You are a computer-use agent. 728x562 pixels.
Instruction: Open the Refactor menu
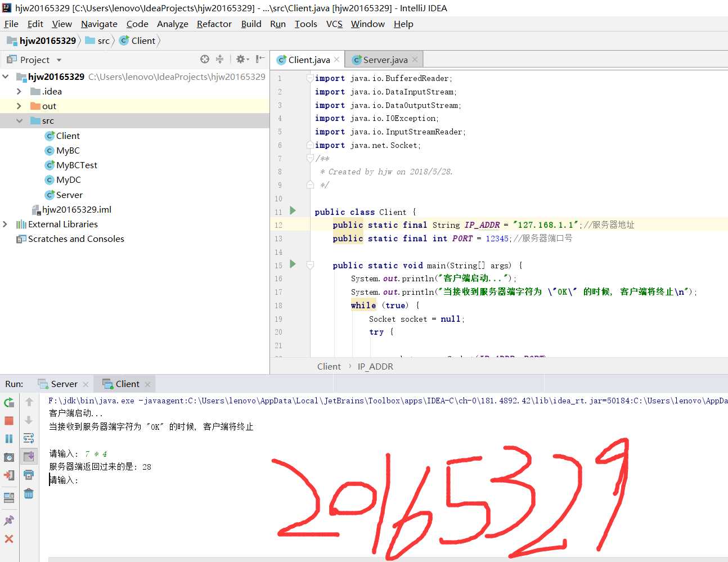click(x=214, y=24)
